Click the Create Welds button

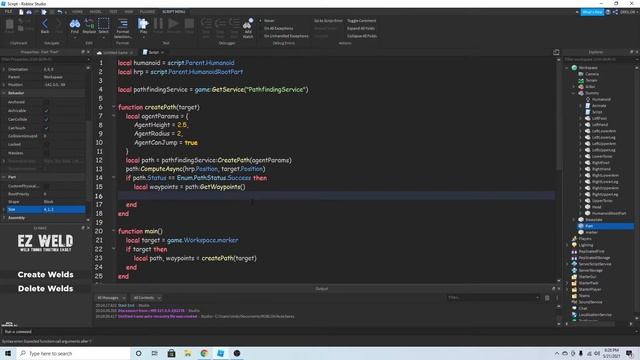pos(45,275)
